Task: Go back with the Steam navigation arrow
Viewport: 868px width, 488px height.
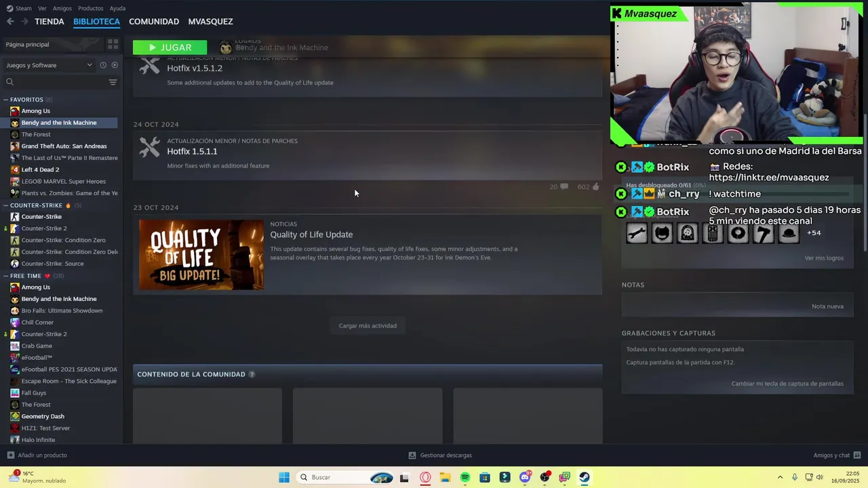Action: pyautogui.click(x=10, y=22)
